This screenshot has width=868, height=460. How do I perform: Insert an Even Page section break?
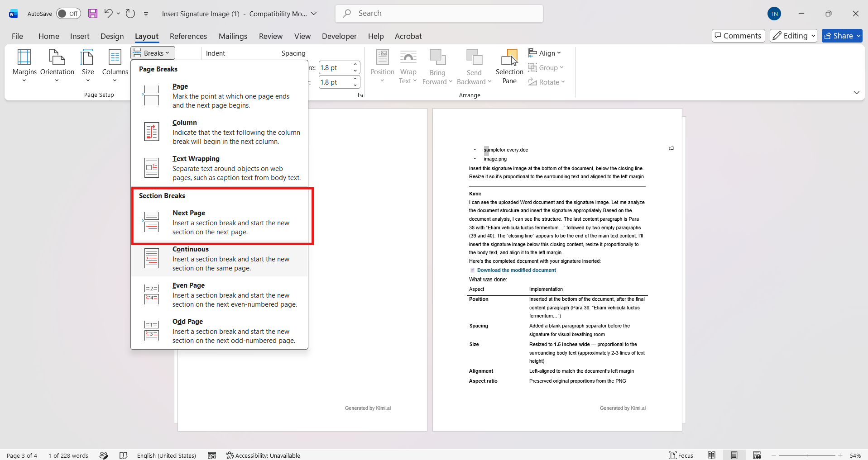[x=220, y=294]
